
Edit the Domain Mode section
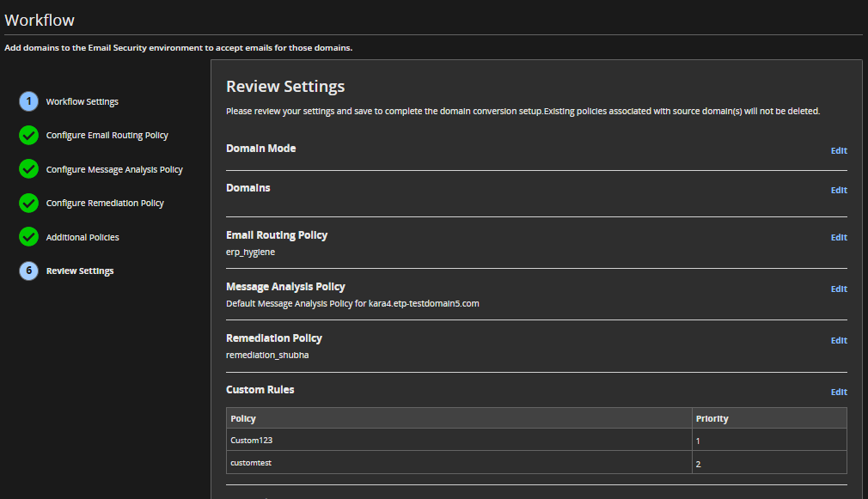point(839,150)
